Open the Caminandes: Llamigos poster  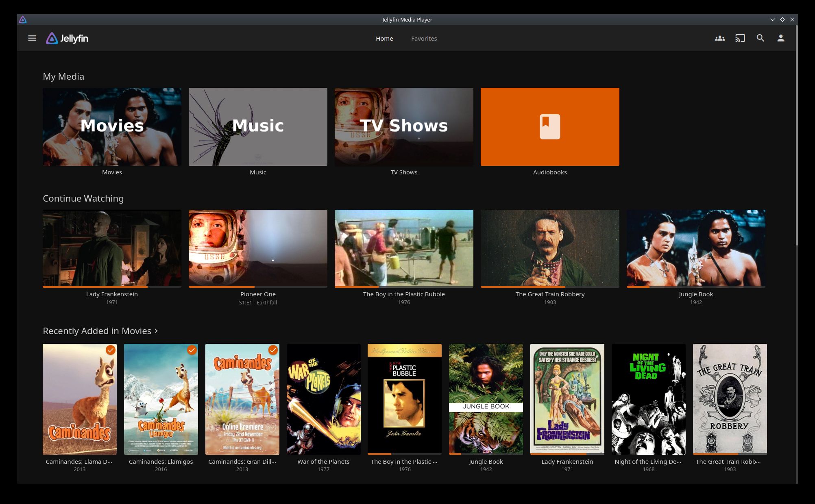(x=161, y=399)
